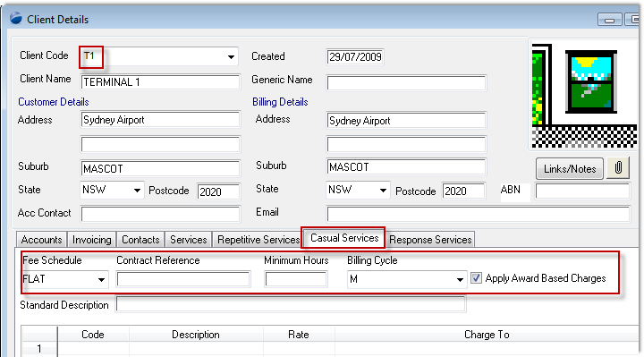Select the Casual Services tab
This screenshot has height=357, width=644.
pyautogui.click(x=344, y=238)
